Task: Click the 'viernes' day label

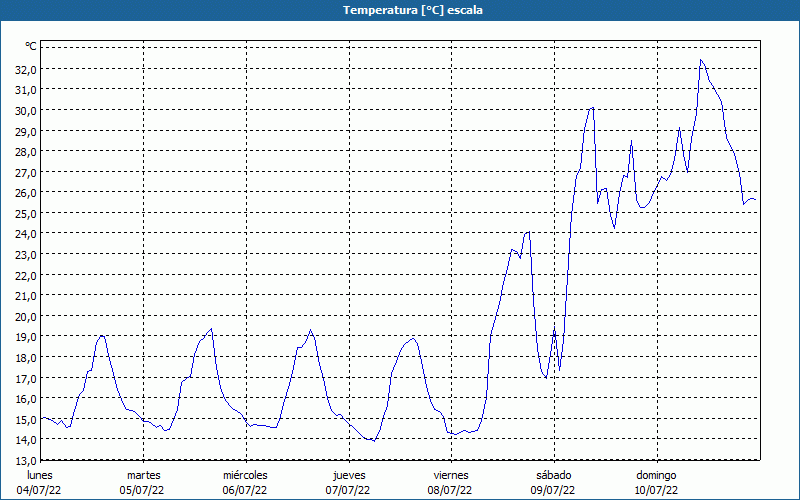Action: [451, 475]
